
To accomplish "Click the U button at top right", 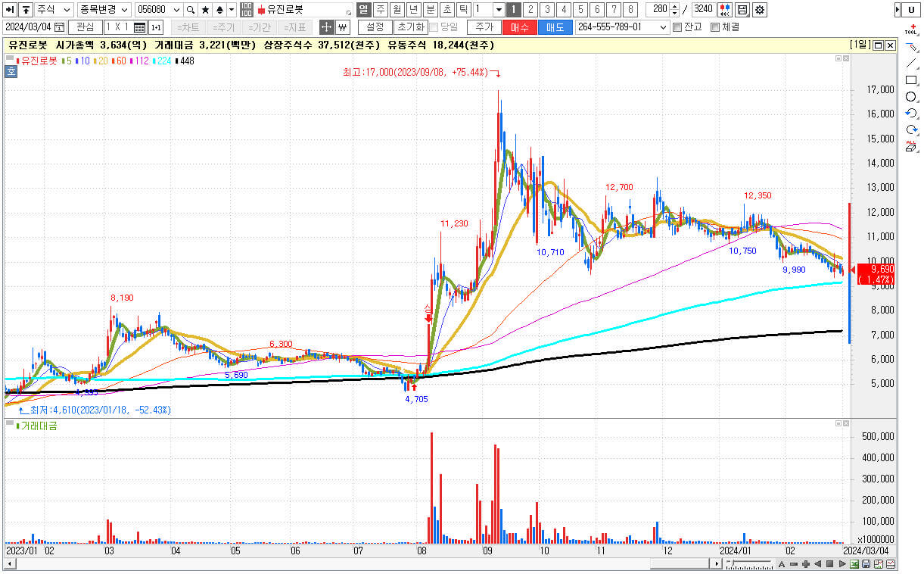I will pos(911,10).
